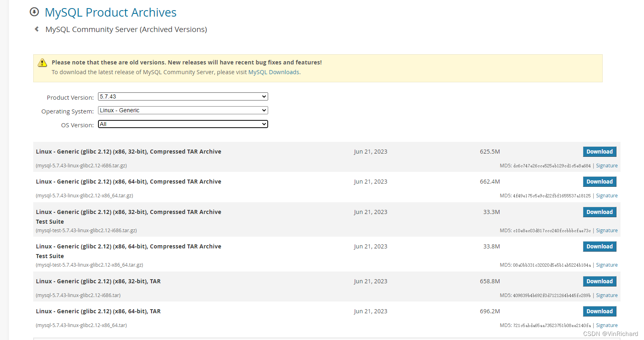
Task: Click the 696.2M file size value
Action: (490, 311)
